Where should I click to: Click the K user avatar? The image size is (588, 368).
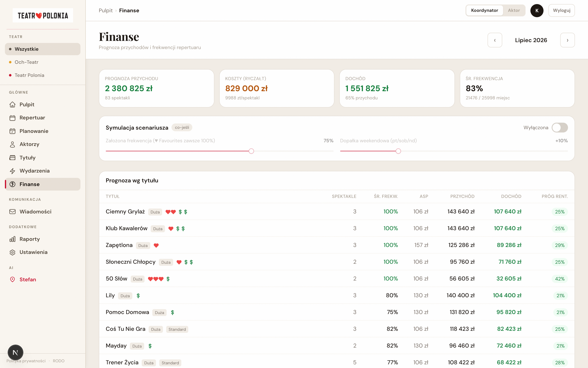537,10
